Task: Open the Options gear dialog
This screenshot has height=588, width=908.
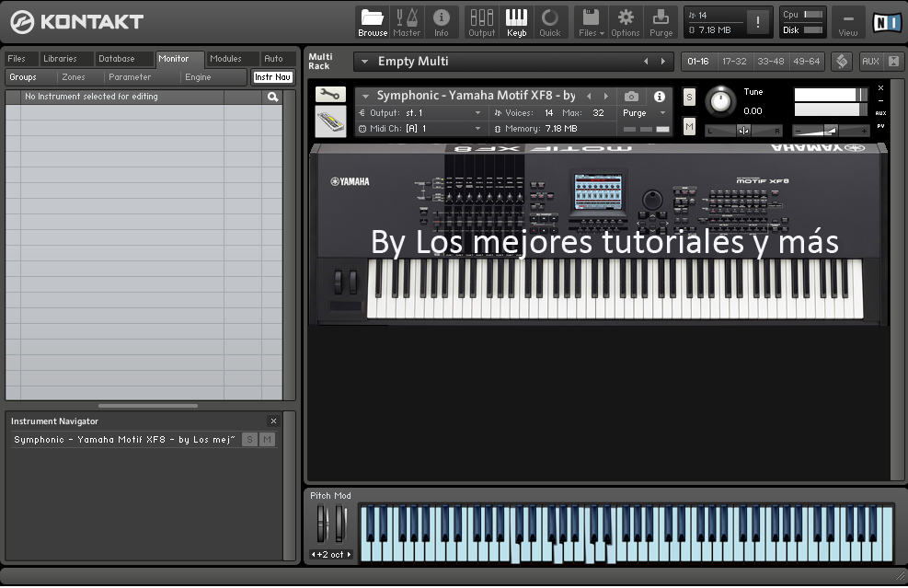Action: coord(626,23)
